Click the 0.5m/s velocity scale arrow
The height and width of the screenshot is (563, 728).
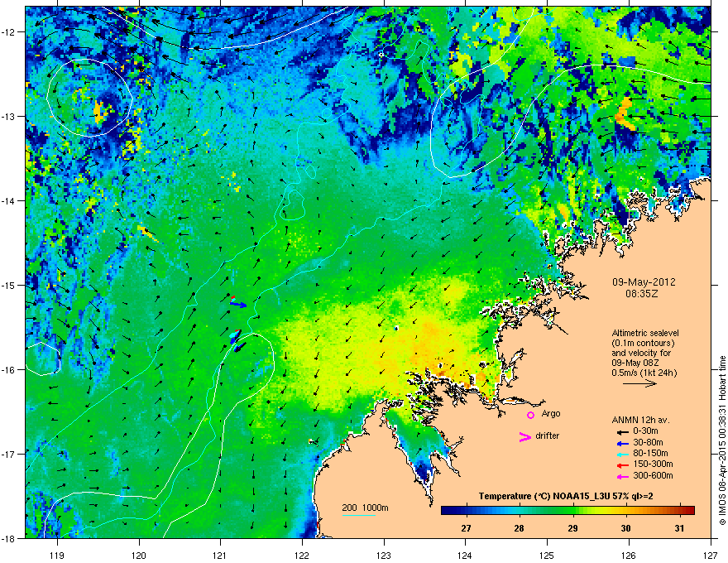coord(639,383)
